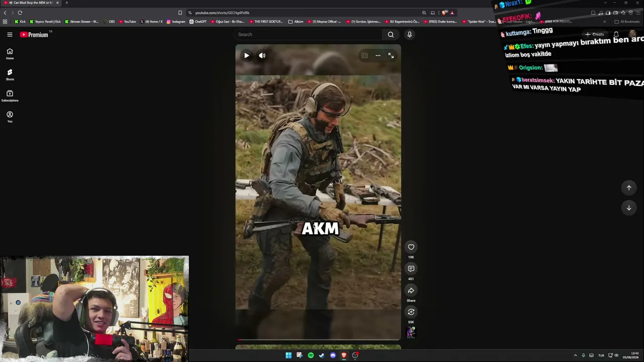
Task: Select the 'Can Mud Stop the AKM' tab
Action: [x=31, y=3]
